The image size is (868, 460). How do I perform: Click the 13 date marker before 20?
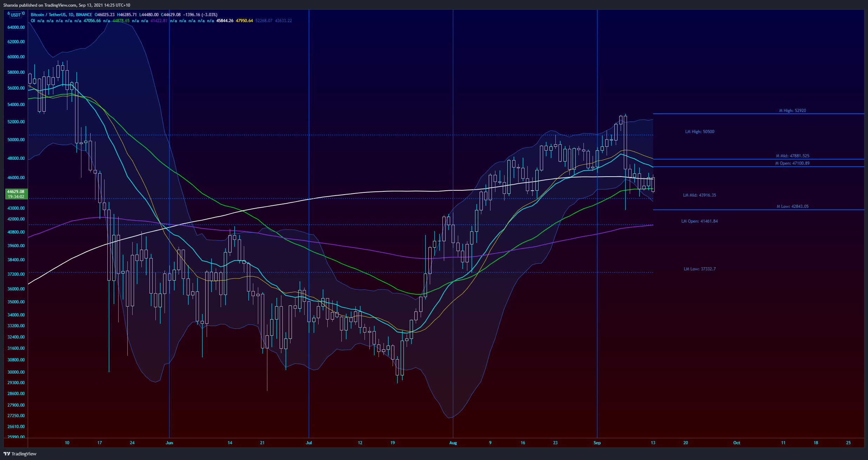pos(653,443)
